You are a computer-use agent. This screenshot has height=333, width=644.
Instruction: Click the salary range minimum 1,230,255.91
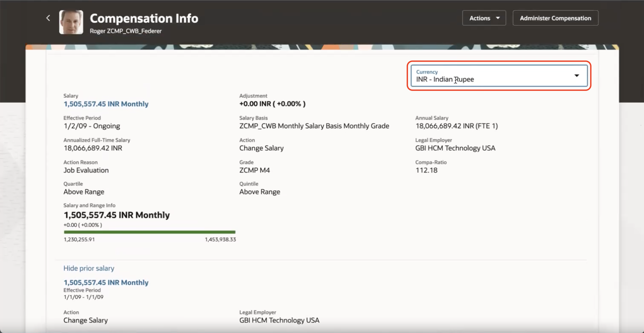click(x=79, y=239)
